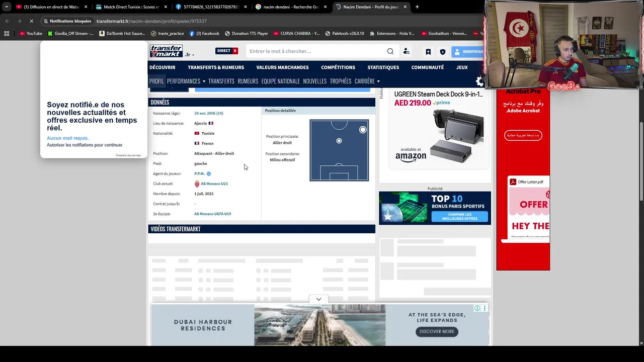Screen dimensions: 644x362
Task: Open the Da'Bomb Hot Sauce bookmark
Action: pyautogui.click(x=122, y=34)
